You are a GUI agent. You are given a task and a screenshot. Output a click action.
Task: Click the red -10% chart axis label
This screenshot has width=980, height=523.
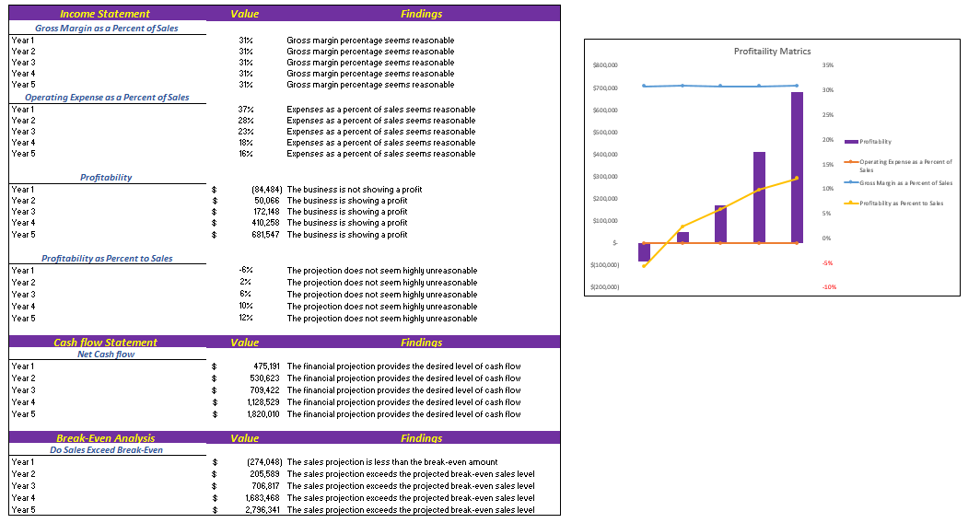[x=829, y=287]
